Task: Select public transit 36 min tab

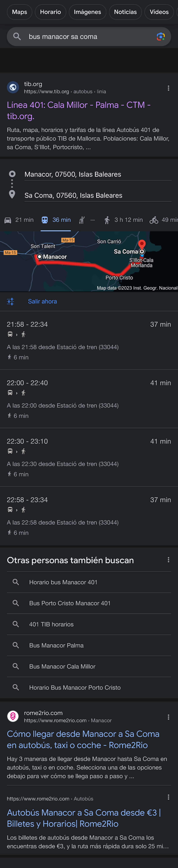Action: click(x=56, y=220)
